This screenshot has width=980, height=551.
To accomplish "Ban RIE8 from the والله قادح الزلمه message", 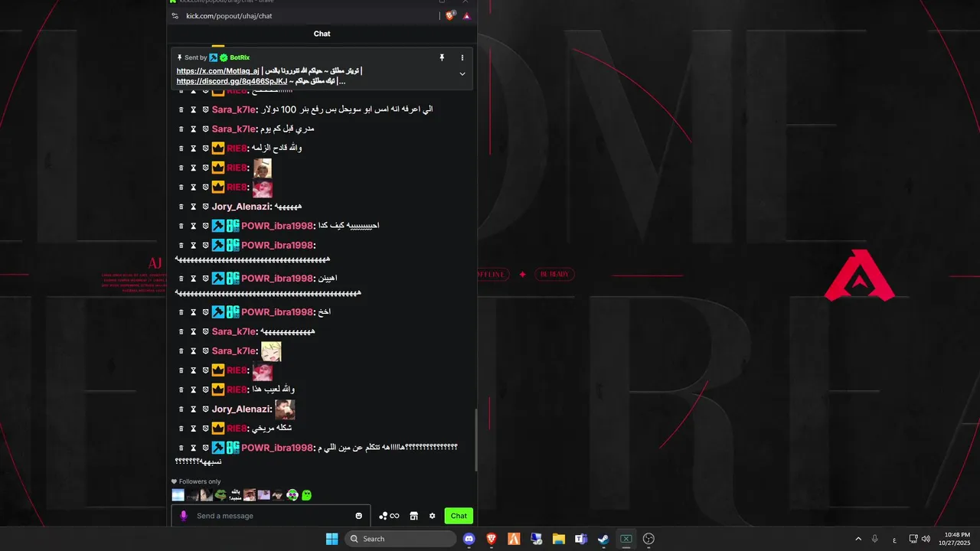I will point(205,148).
